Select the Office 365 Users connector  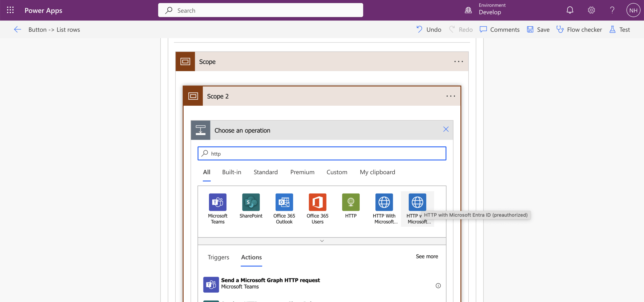(317, 202)
